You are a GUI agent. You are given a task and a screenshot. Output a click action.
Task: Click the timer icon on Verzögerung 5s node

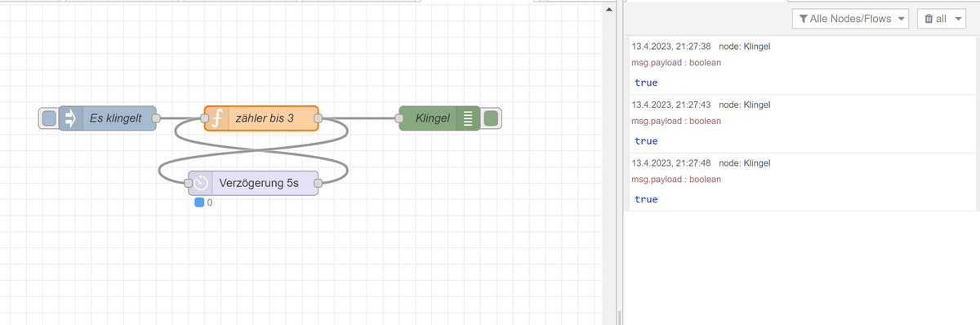[200, 183]
